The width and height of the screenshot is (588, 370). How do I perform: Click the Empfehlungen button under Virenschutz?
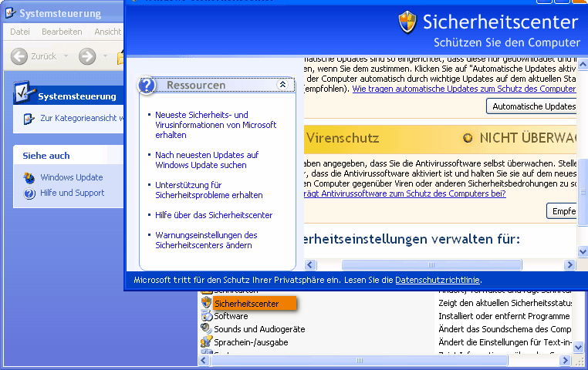point(561,211)
